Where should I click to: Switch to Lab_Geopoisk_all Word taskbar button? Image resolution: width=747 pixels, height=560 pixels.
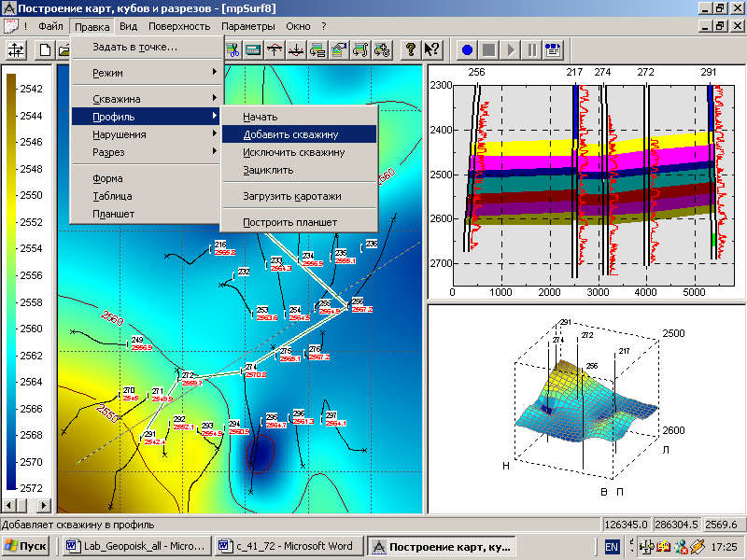tap(138, 546)
